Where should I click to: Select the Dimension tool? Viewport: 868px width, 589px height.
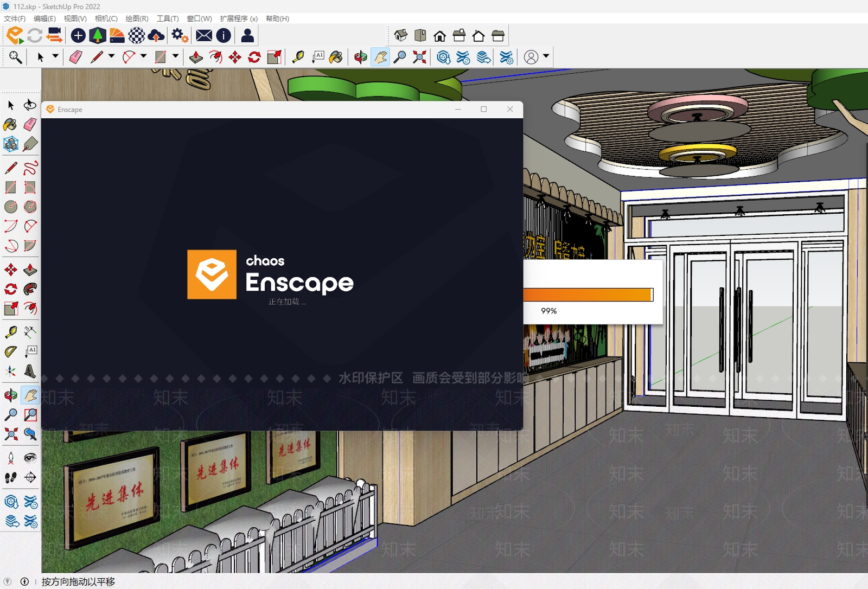click(x=30, y=331)
